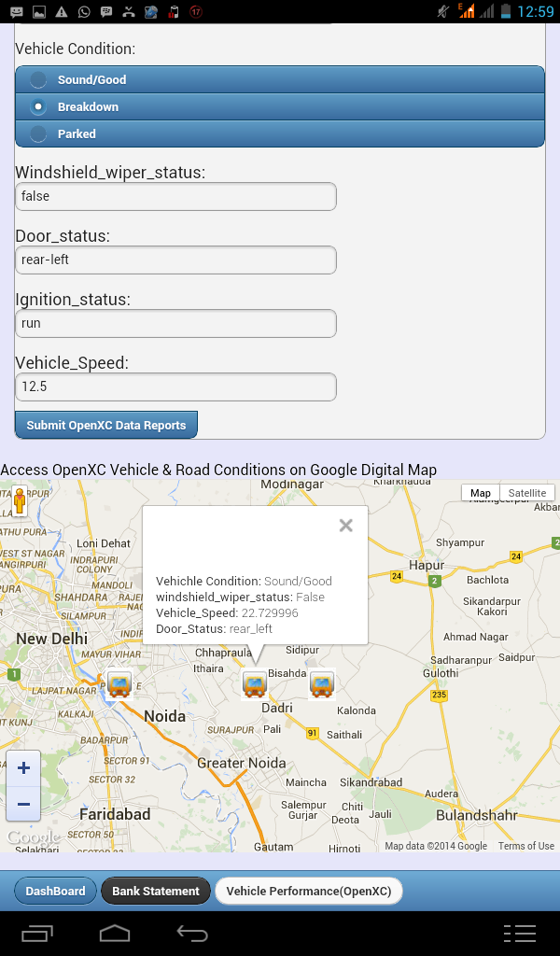560x956 pixels.
Task: Open the Terms of Use link
Action: click(525, 846)
